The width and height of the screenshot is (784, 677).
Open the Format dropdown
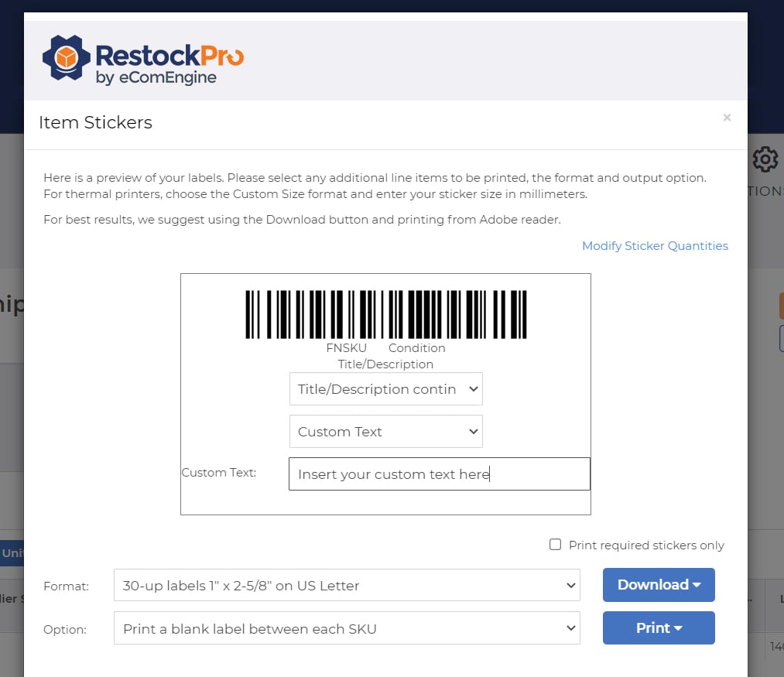(347, 585)
